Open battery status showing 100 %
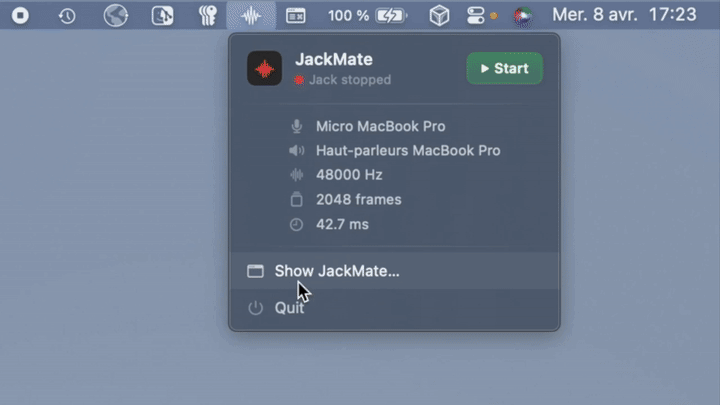This screenshot has width=720, height=405. [x=367, y=16]
